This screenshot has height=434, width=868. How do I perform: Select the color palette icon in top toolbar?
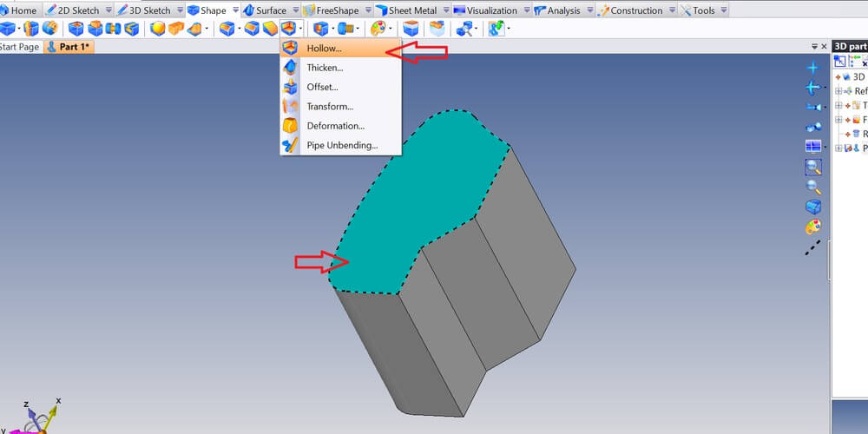[378, 29]
